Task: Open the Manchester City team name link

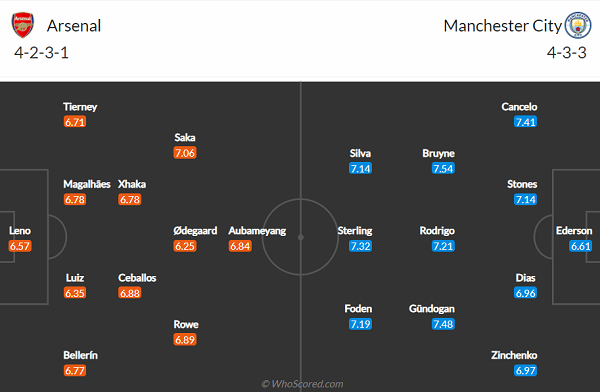Action: (x=502, y=26)
